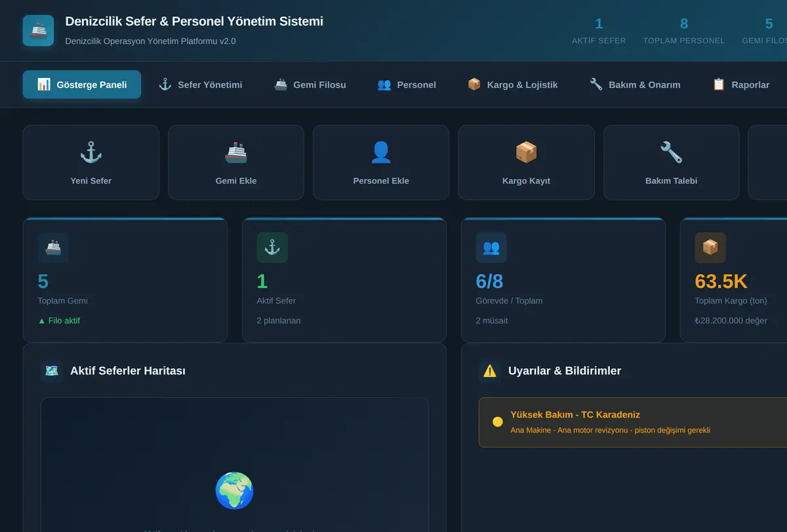Click the 2 planlanan text
The width and height of the screenshot is (787, 532).
(279, 321)
